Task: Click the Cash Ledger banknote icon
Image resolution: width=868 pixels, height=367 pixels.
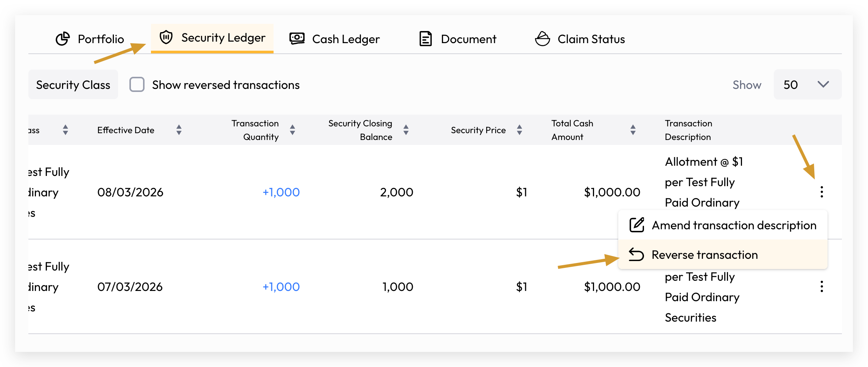Action: coord(297,38)
